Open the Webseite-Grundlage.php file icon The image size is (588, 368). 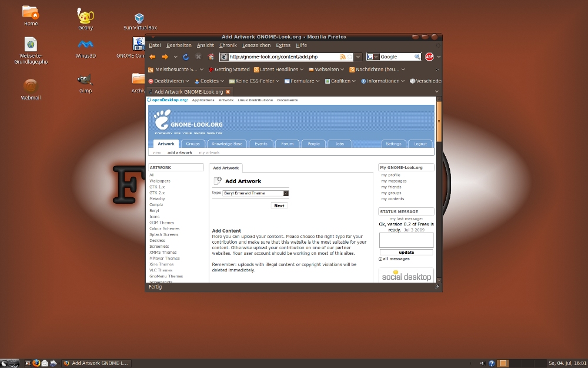[x=31, y=50]
